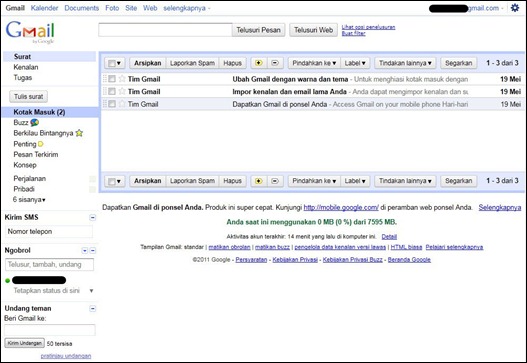
Task: Click the color box beside the Perjalanan label
Action: (x=92, y=179)
